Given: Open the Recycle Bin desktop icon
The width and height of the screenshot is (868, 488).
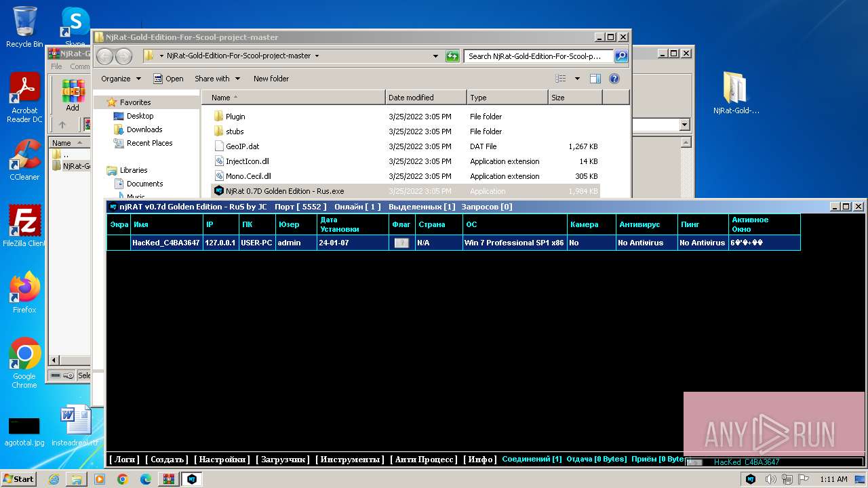Looking at the screenshot, I should (x=24, y=27).
